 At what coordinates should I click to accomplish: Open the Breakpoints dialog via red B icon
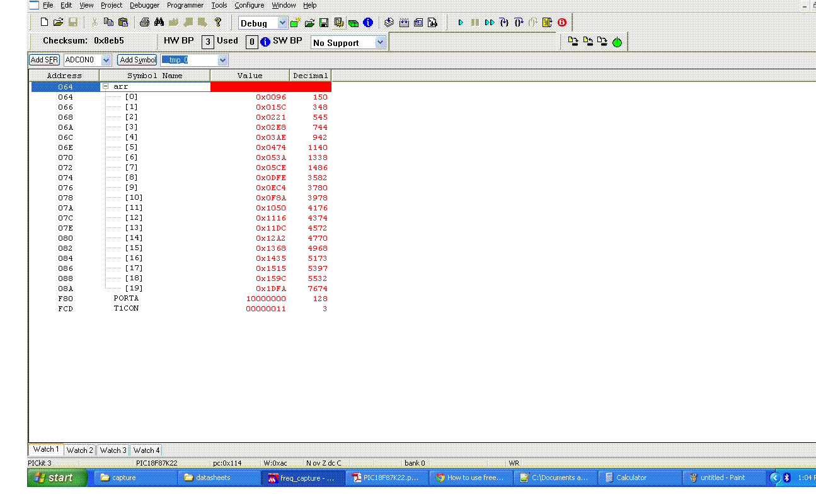561,22
